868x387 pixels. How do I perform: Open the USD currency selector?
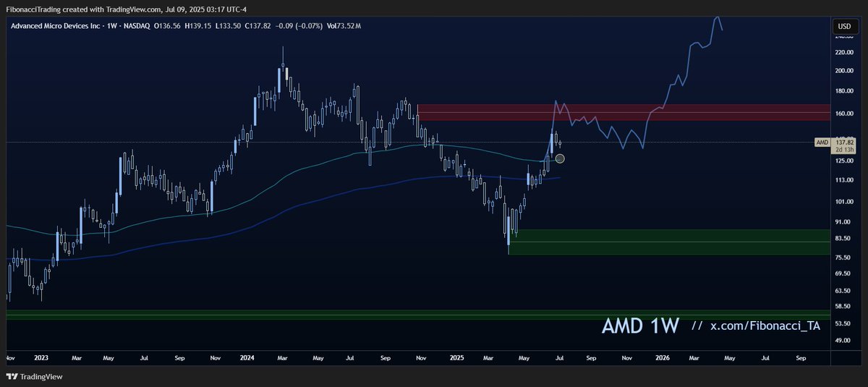(843, 26)
